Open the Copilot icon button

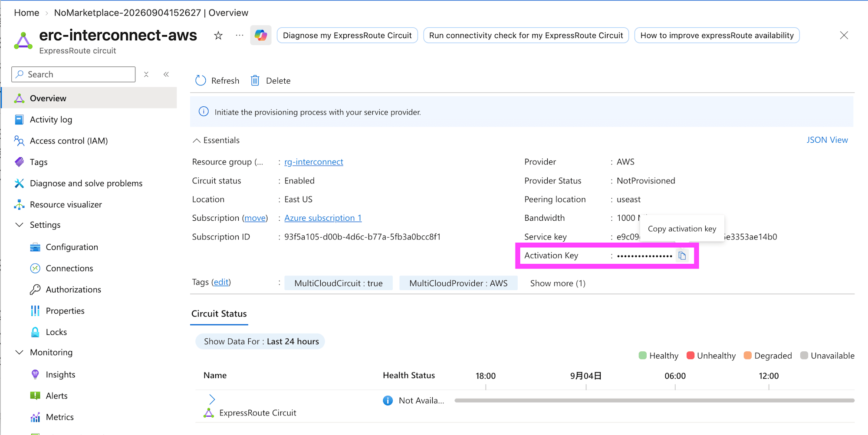(261, 36)
